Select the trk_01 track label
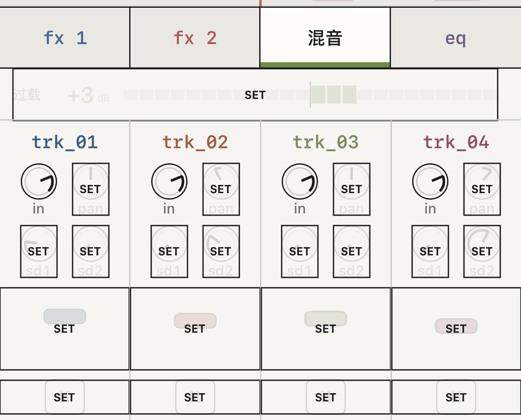Image resolution: width=521 pixels, height=420 pixels. click(65, 142)
